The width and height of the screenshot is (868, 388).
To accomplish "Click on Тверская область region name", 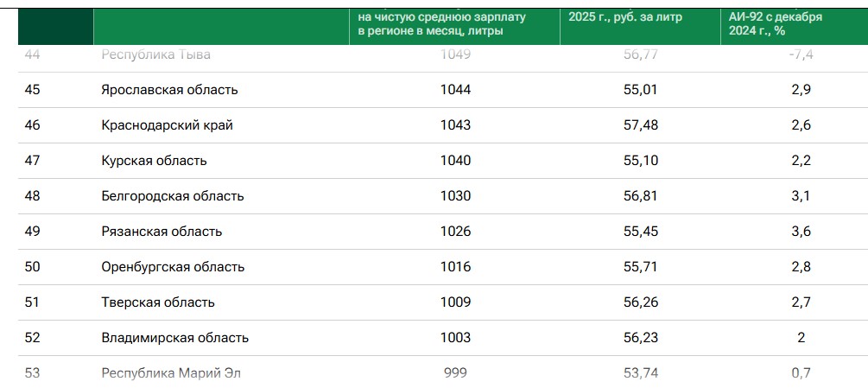I will tap(158, 302).
